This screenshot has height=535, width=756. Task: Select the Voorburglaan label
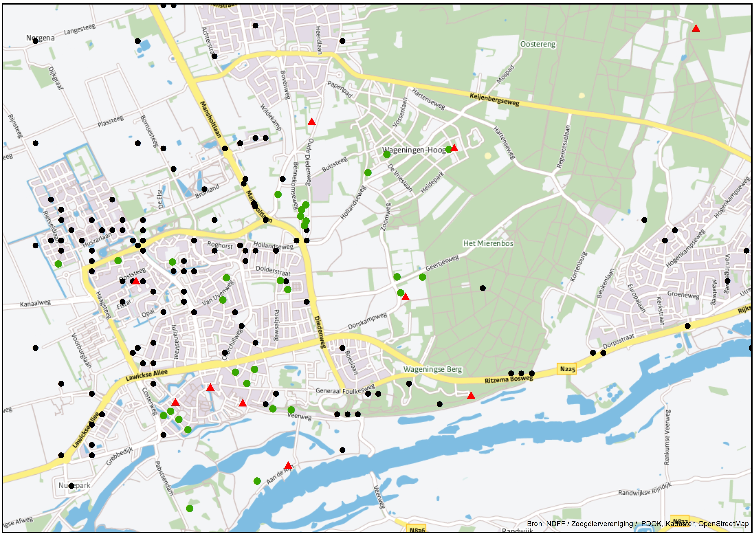[x=81, y=350]
